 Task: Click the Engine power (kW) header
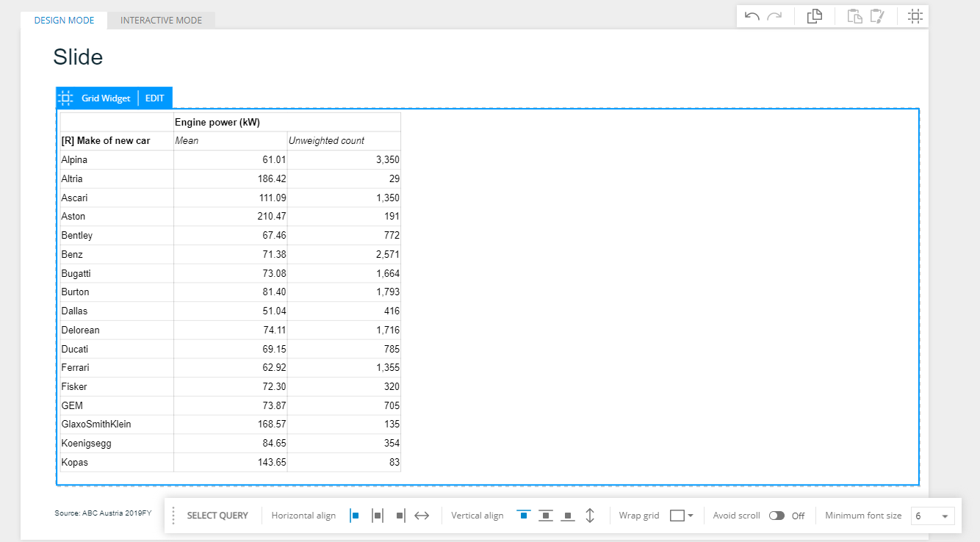click(x=217, y=122)
